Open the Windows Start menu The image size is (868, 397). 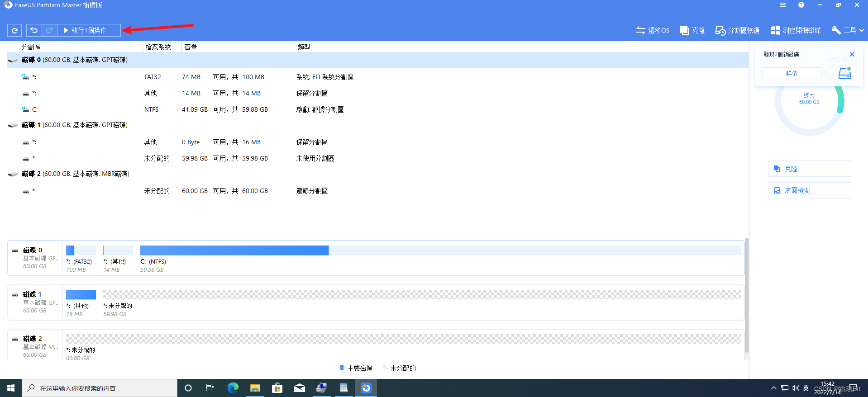(x=11, y=388)
